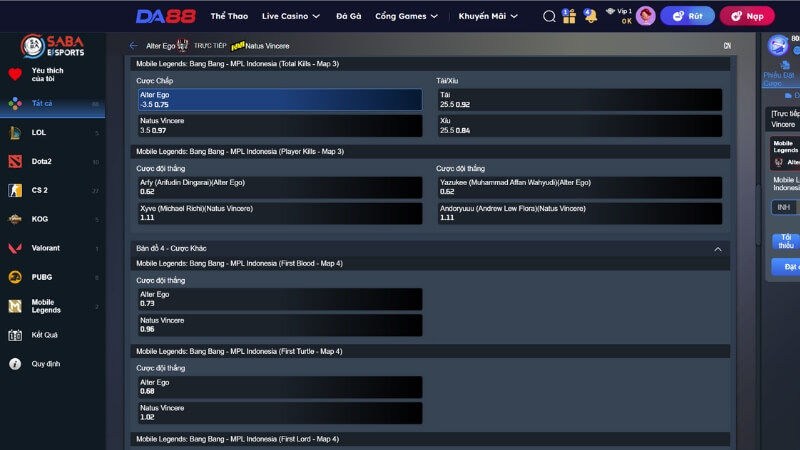Open the Thể Thao menu

coord(230,16)
